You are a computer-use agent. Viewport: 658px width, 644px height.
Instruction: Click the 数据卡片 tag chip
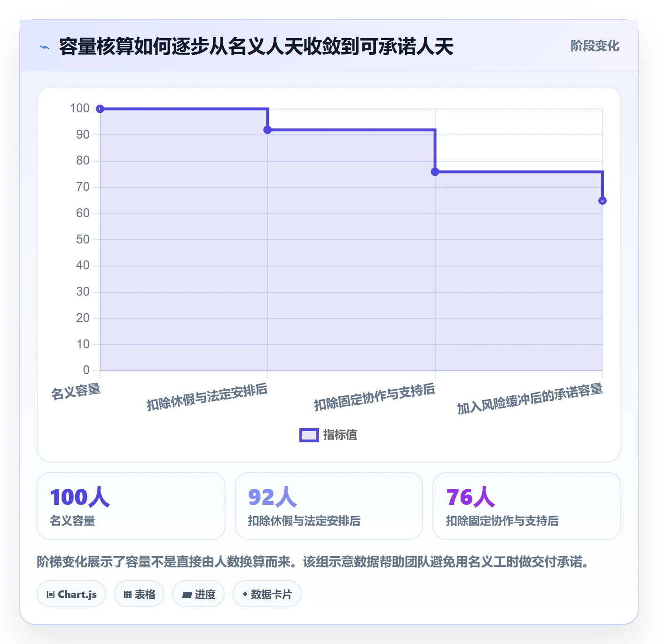[267, 594]
